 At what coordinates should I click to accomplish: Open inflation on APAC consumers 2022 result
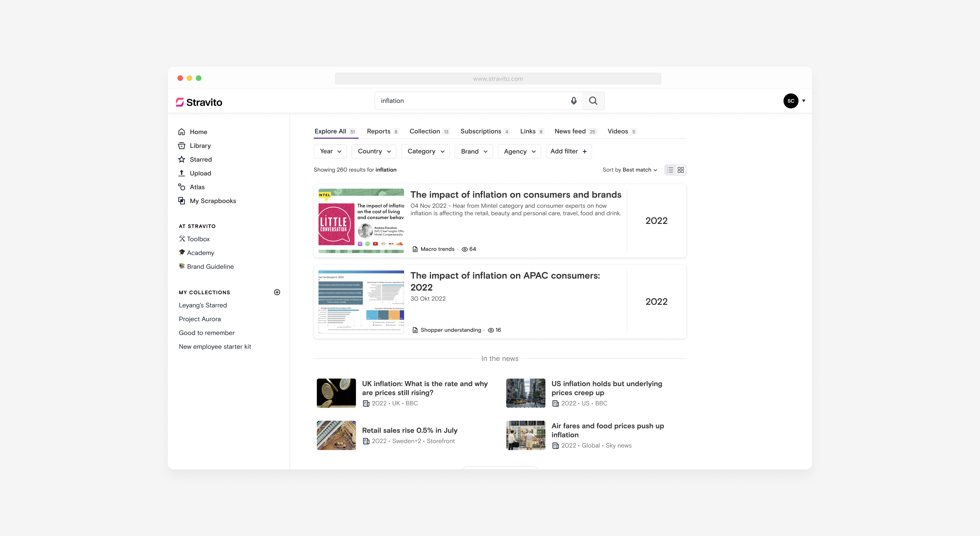pyautogui.click(x=505, y=281)
